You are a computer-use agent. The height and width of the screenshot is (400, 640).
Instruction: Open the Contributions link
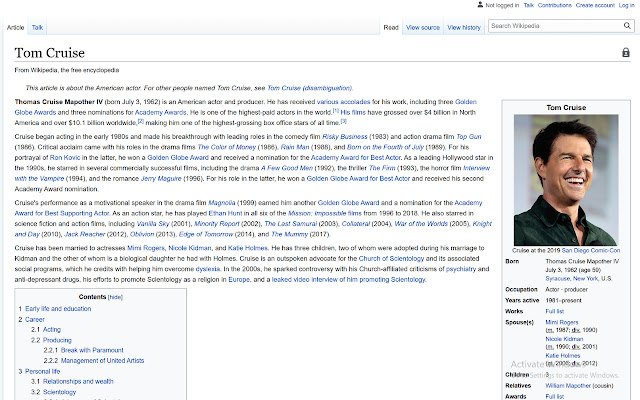click(x=554, y=5)
